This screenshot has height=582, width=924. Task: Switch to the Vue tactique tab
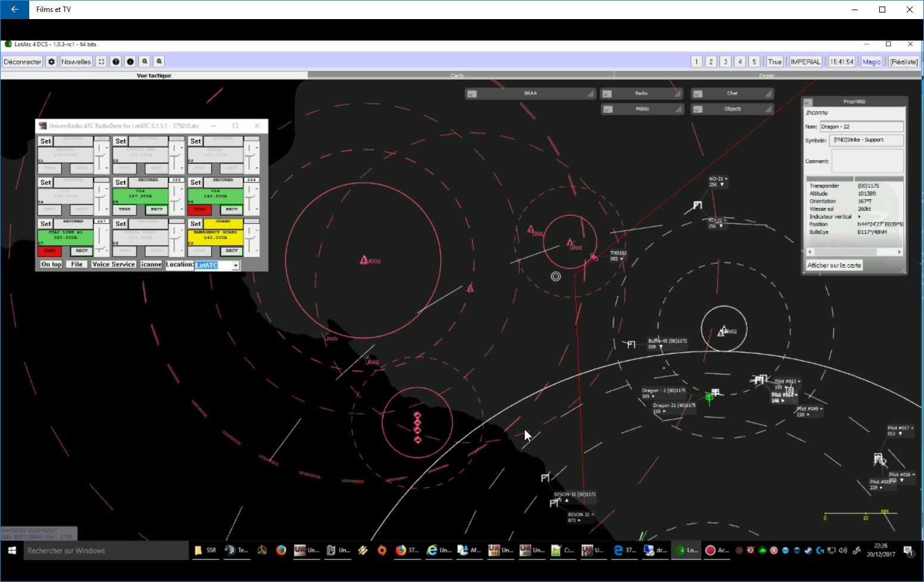[x=154, y=76]
